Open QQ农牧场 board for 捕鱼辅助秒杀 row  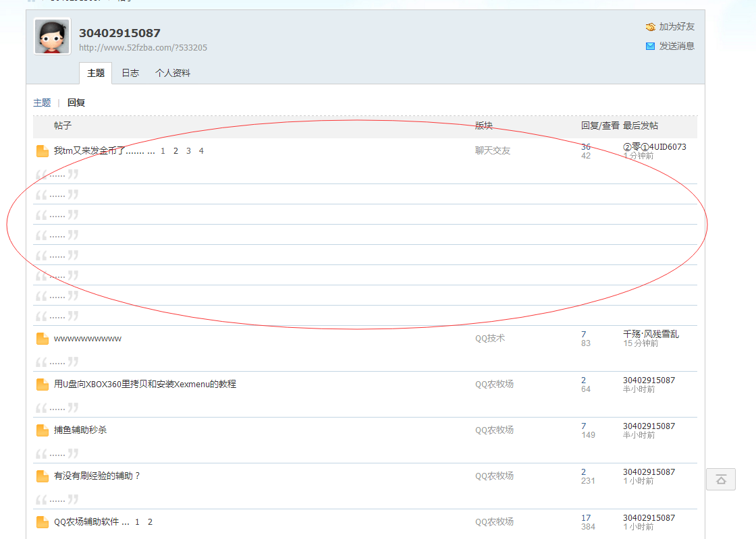[x=494, y=430]
